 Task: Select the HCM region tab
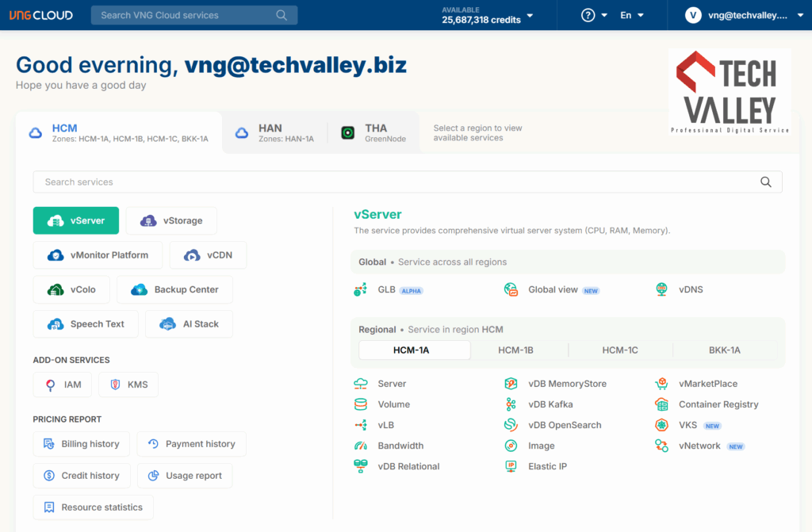coord(119,133)
